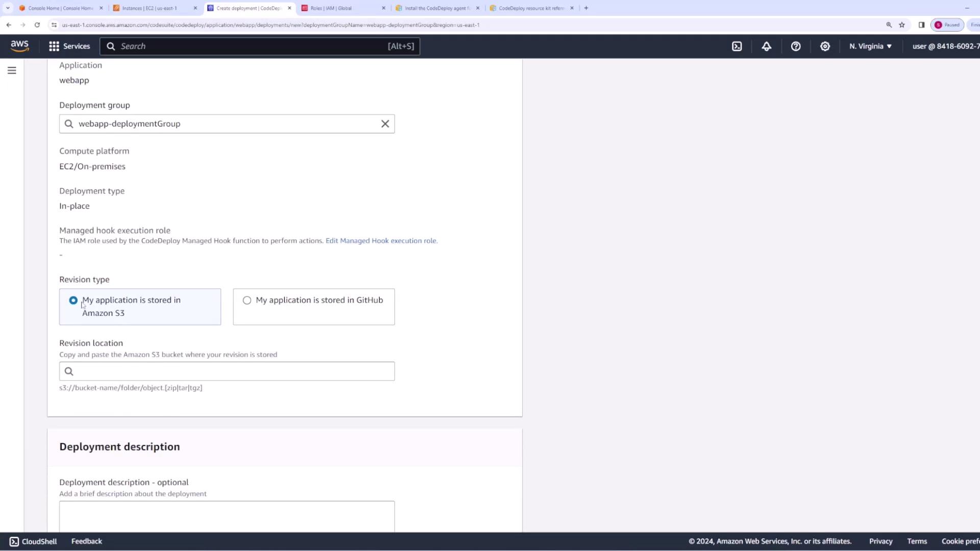
Task: Focus the AWS console Search box
Action: point(259,46)
